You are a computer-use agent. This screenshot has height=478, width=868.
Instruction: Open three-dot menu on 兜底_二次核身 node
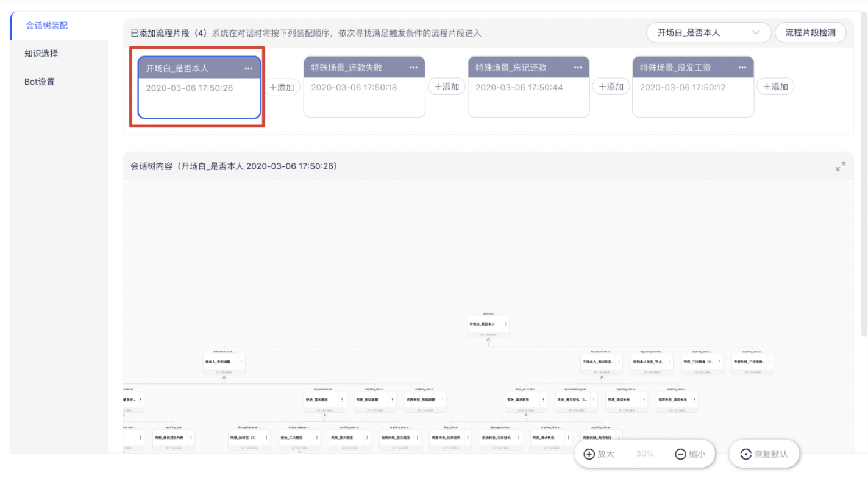(x=719, y=362)
